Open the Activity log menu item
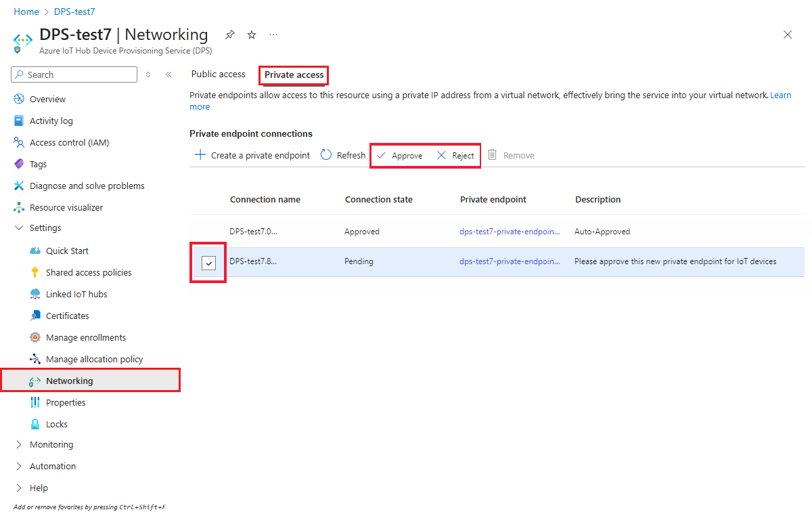Image resolution: width=812 pixels, height=514 pixels. [x=50, y=120]
